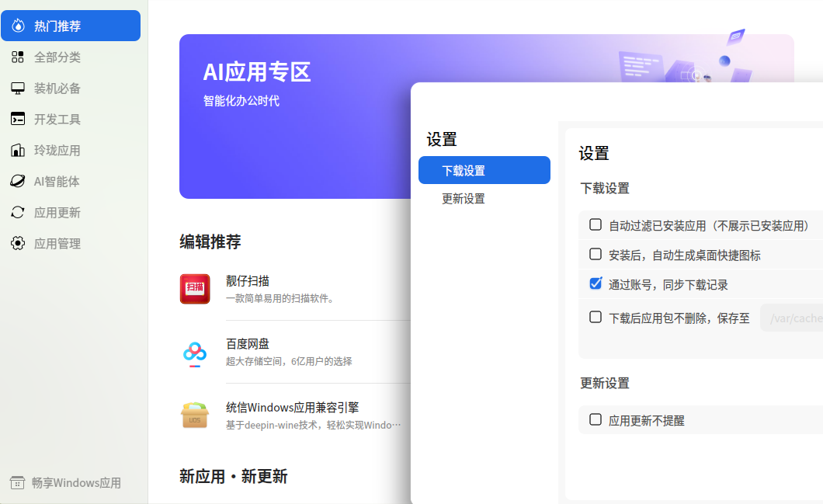Screen dimensions: 823x504
Task: Enable 应用更新不提醒 checkbox
Action: [x=596, y=419]
